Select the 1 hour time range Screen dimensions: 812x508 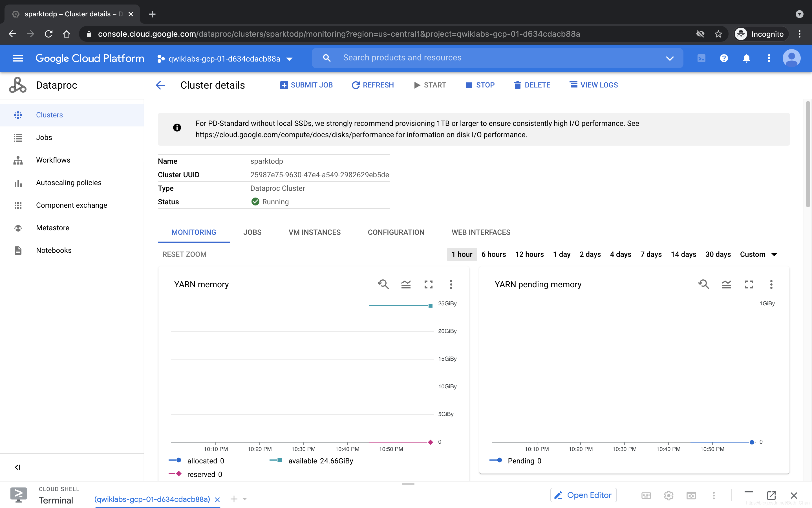coord(462,254)
